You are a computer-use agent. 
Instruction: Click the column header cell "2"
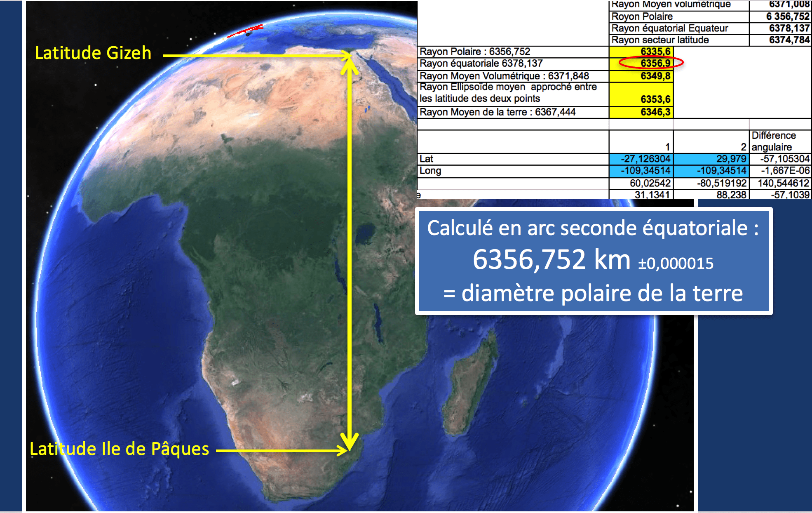pos(711,141)
